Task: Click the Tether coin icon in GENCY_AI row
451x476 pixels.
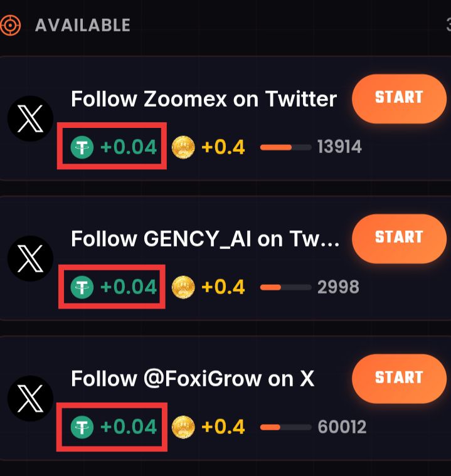Action: coord(82,287)
